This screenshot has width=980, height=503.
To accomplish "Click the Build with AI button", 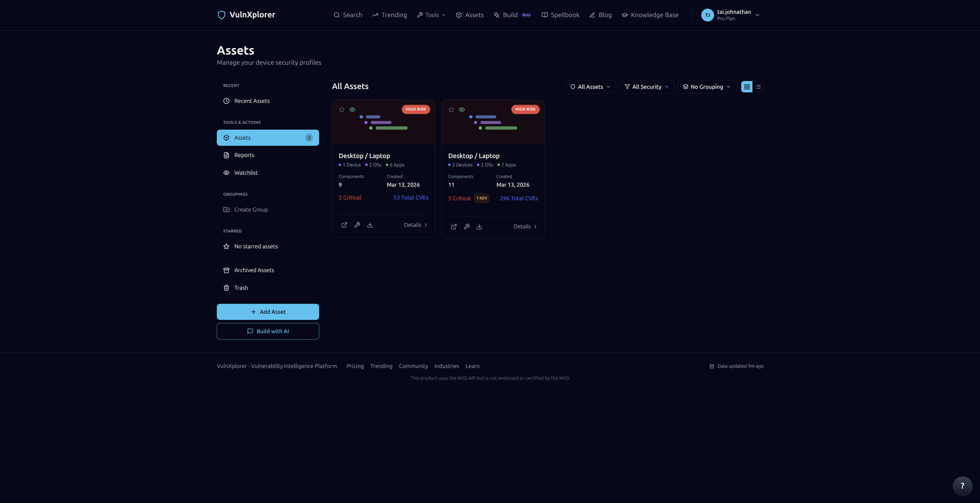I will (268, 331).
